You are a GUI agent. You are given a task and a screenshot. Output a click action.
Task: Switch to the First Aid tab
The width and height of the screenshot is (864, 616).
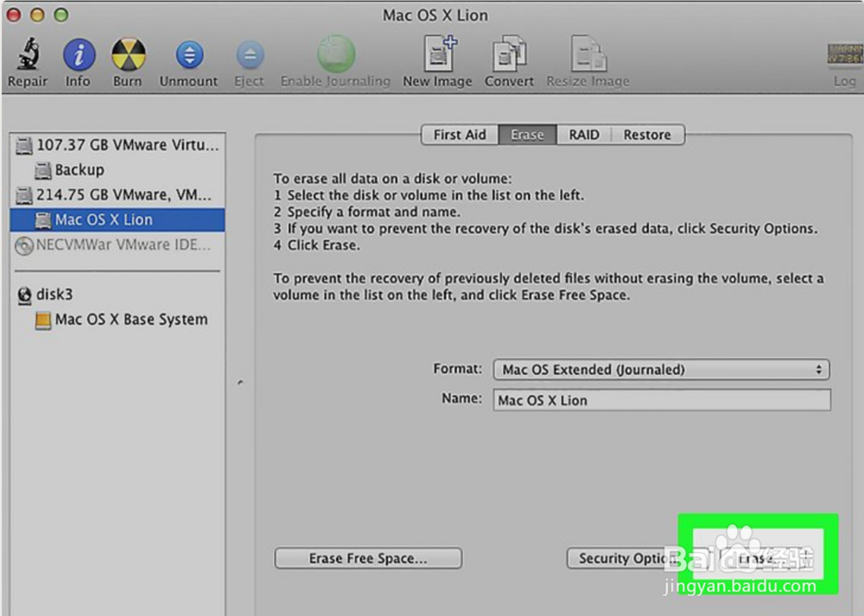[x=460, y=135]
